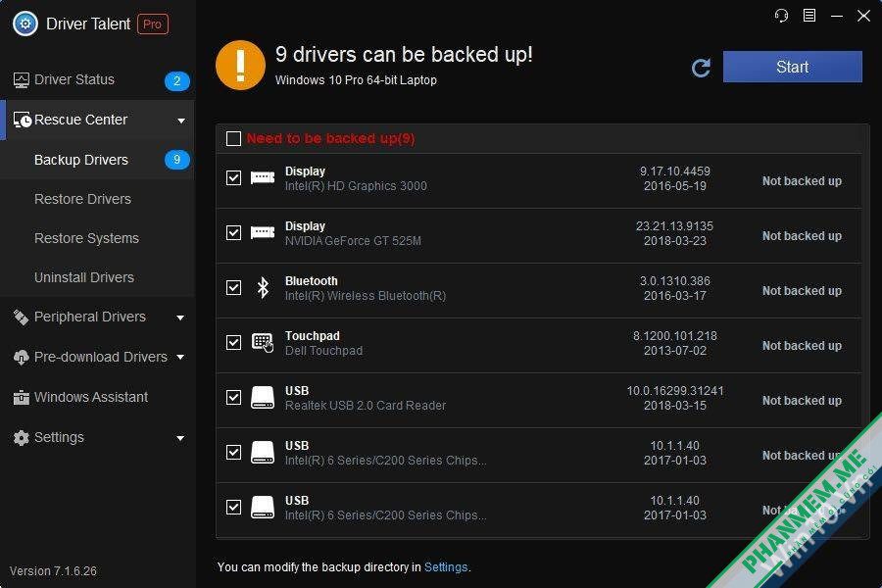Viewport: 882px width, 588px height.
Task: Click the Bluetooth row 'Not backed up' status
Action: 802,291
